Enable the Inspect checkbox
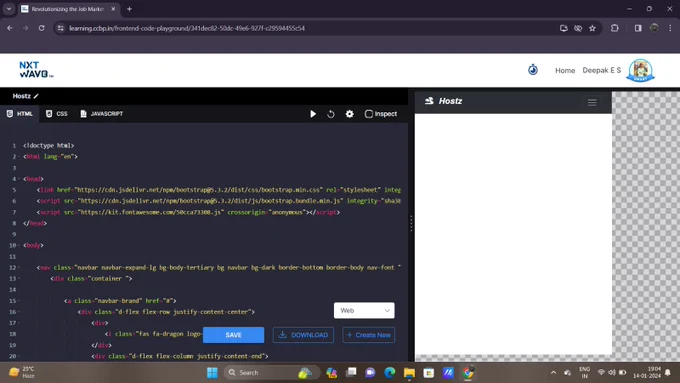680x383 pixels. point(369,114)
